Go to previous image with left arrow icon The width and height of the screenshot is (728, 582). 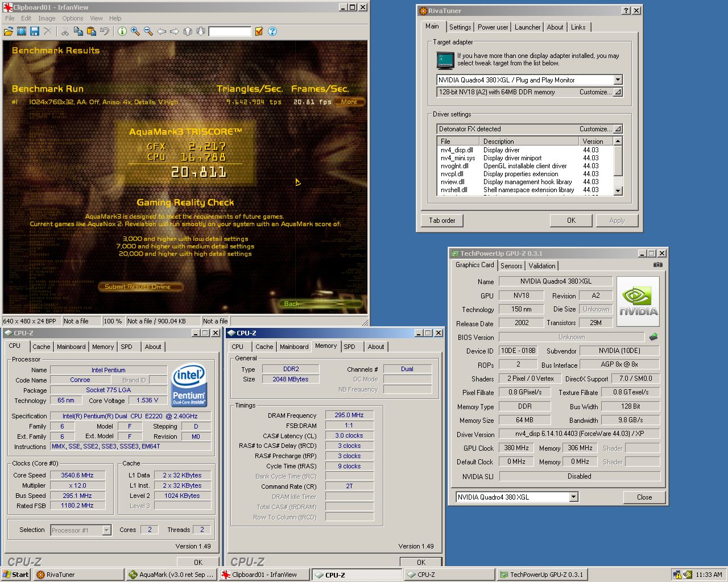[x=162, y=31]
